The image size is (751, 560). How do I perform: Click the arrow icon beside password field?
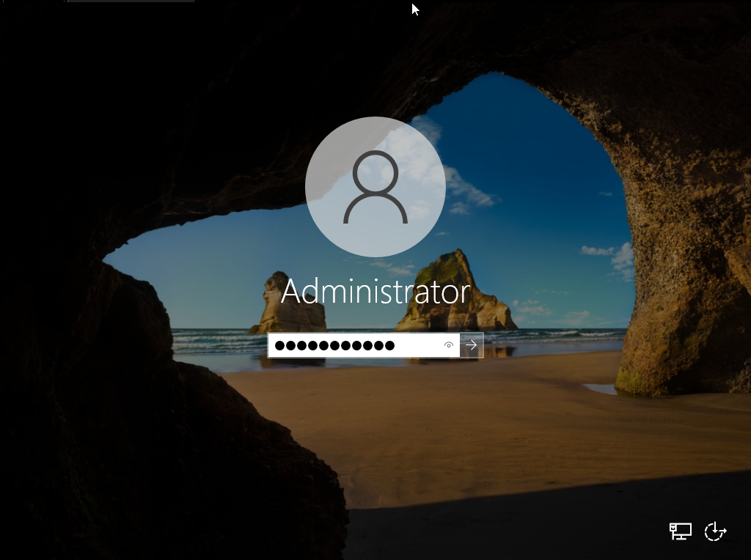472,345
